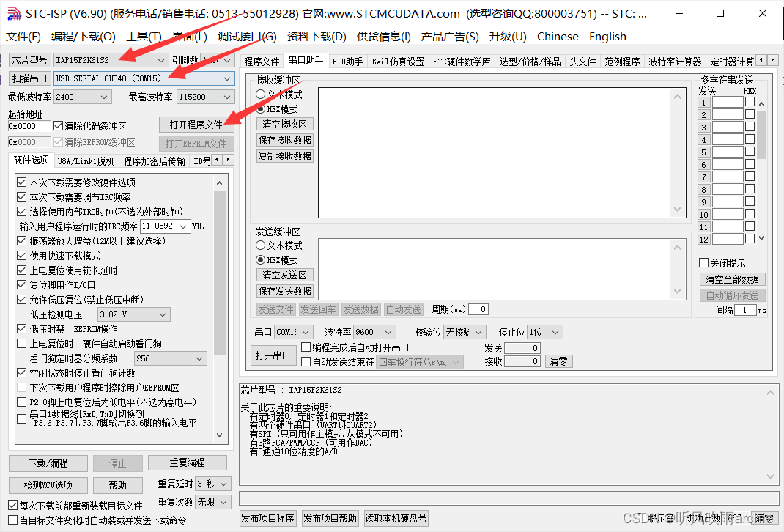784x532 pixels.
Task: Switch to U8W/Link1脱机 tab
Action: tap(86, 161)
